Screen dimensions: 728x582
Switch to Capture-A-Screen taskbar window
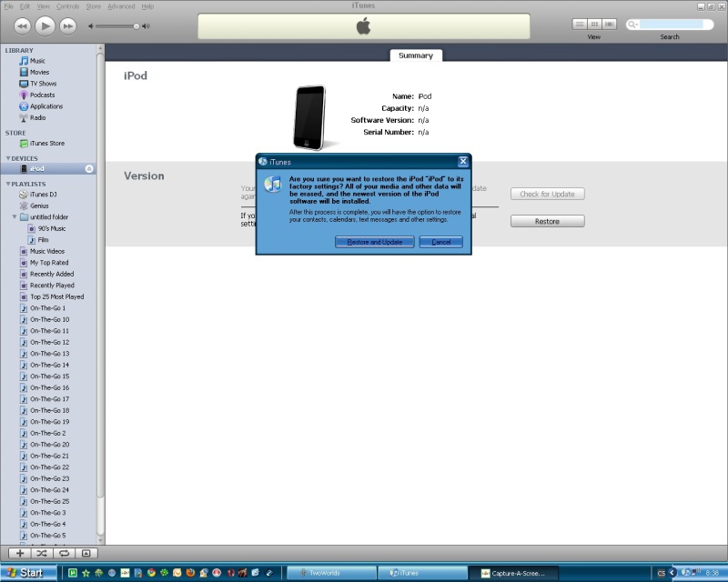(514, 573)
